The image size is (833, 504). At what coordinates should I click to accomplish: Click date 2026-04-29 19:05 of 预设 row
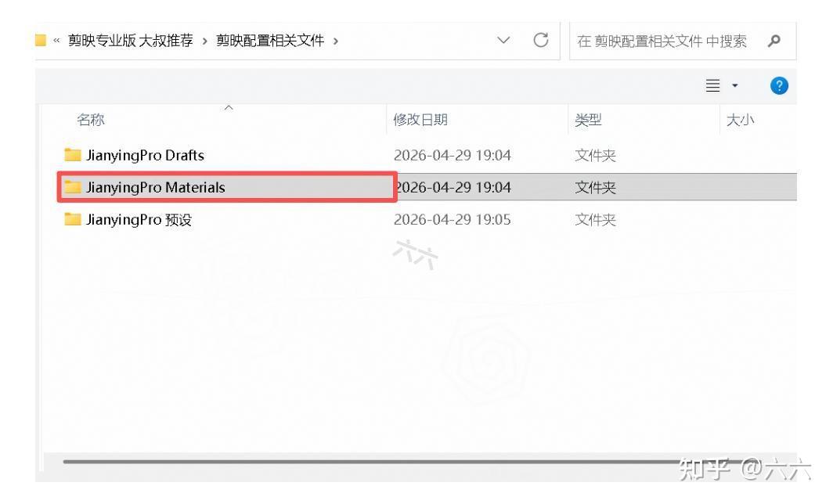click(452, 219)
